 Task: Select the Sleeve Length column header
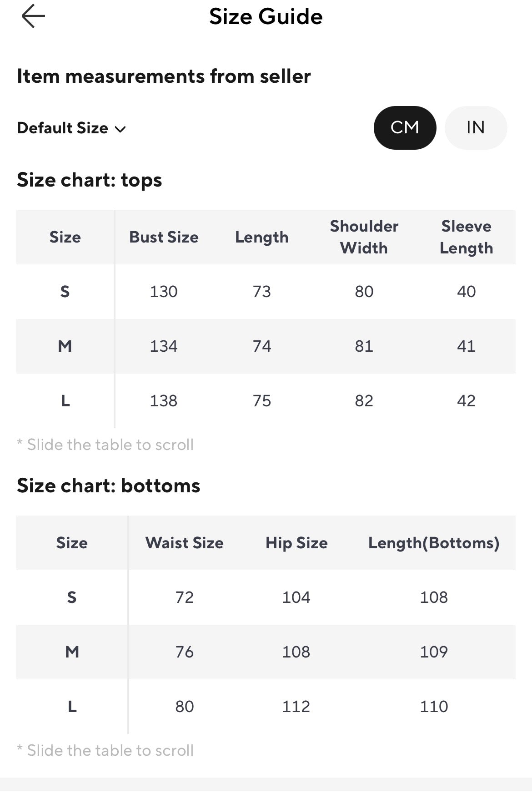(x=466, y=237)
